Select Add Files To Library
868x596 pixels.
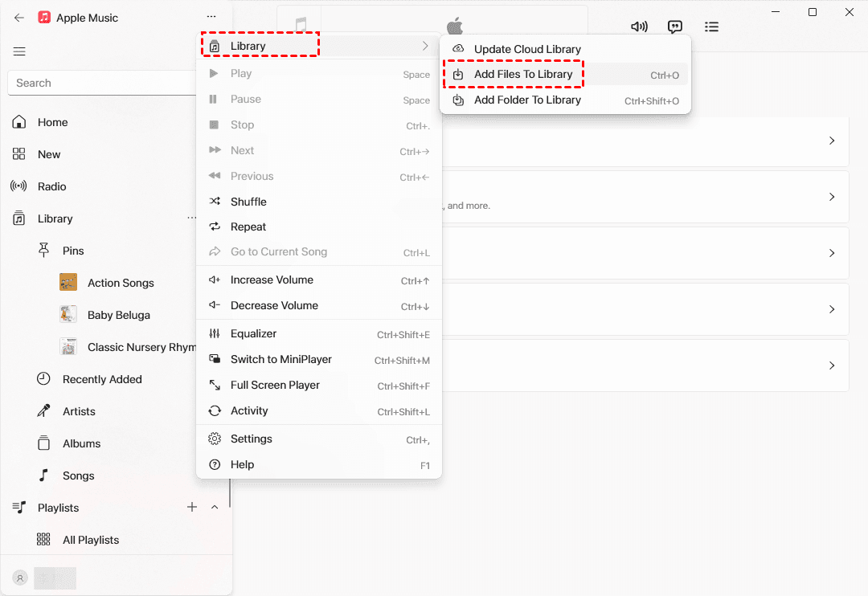[565, 75]
